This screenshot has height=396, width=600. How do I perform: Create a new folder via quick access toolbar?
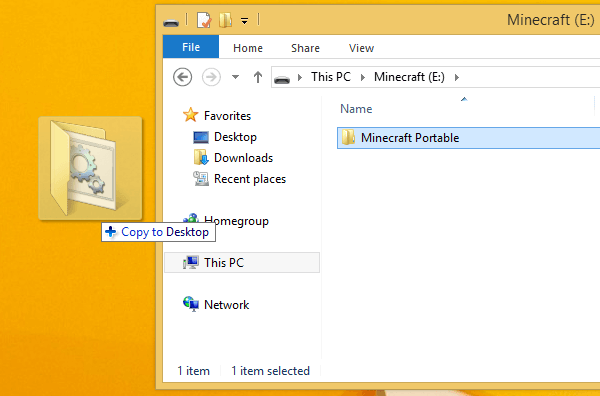225,20
